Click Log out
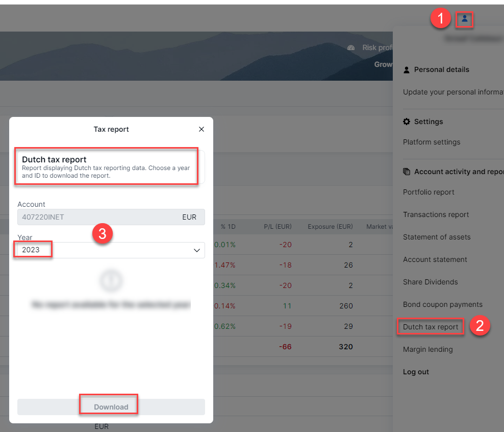The image size is (504, 432). (416, 372)
